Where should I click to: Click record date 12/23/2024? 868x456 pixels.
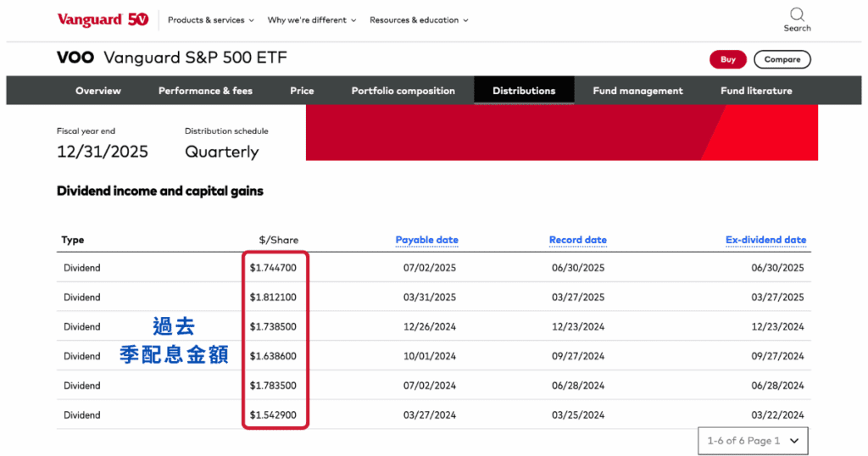tap(578, 326)
